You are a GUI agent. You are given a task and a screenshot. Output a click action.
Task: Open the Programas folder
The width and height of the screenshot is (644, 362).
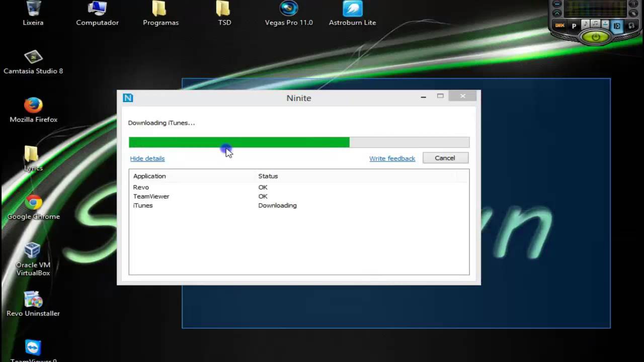(x=160, y=13)
